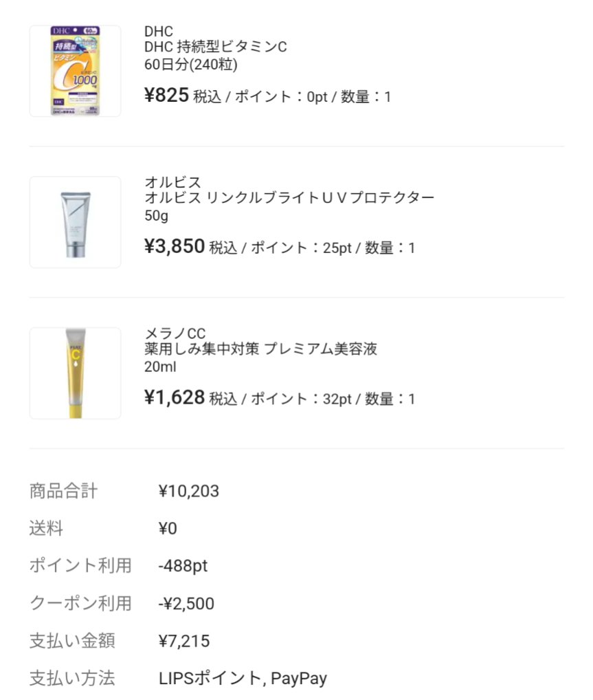
Task: Click the メラノCC brand name
Action: click(175, 333)
